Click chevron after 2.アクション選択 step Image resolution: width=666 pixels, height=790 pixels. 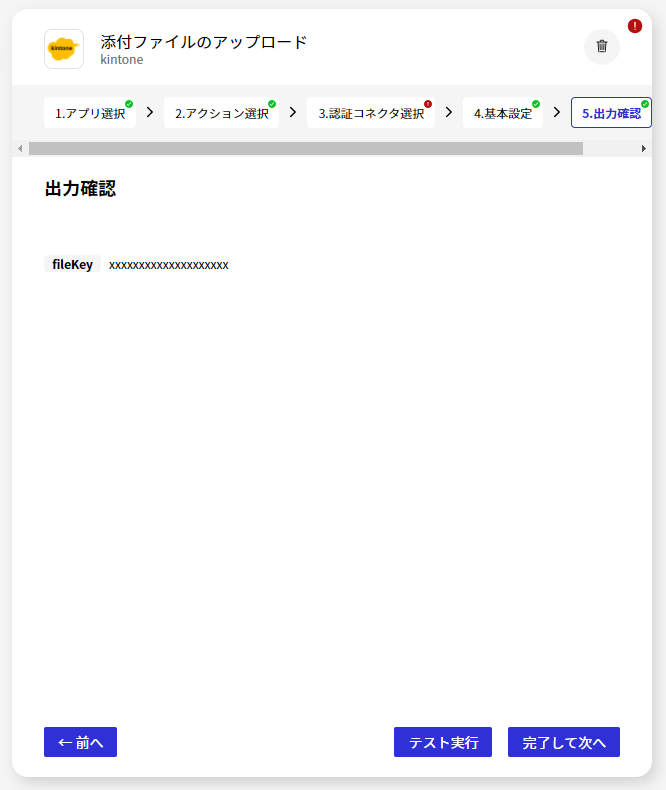click(x=293, y=112)
